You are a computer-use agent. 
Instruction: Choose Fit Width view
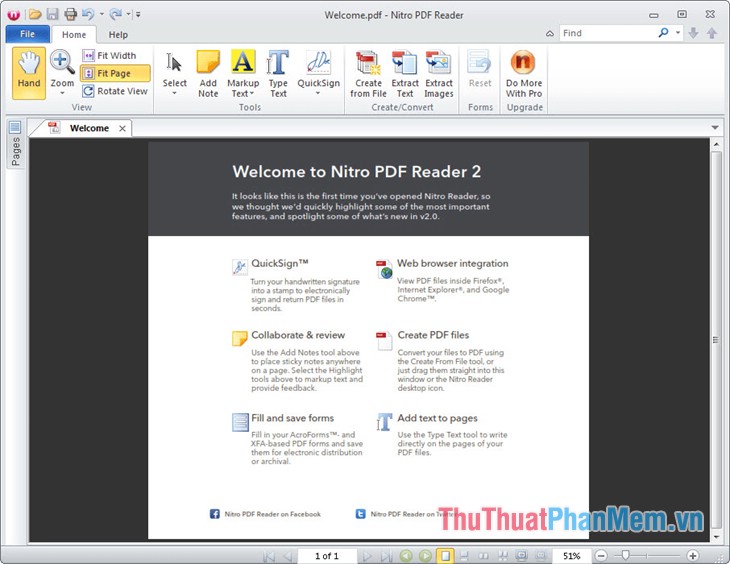point(110,55)
